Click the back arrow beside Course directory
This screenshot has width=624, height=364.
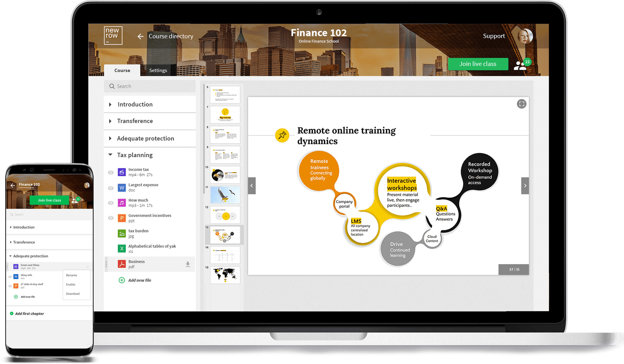[140, 37]
